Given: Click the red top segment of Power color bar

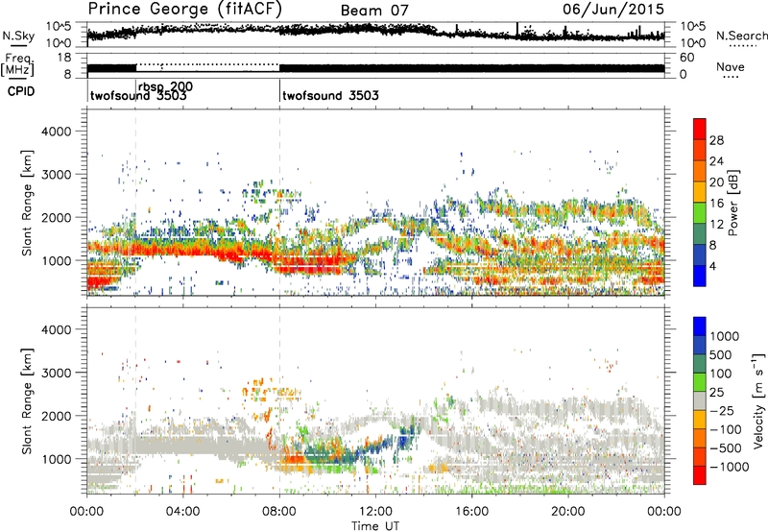Looking at the screenshot, I should [x=700, y=129].
